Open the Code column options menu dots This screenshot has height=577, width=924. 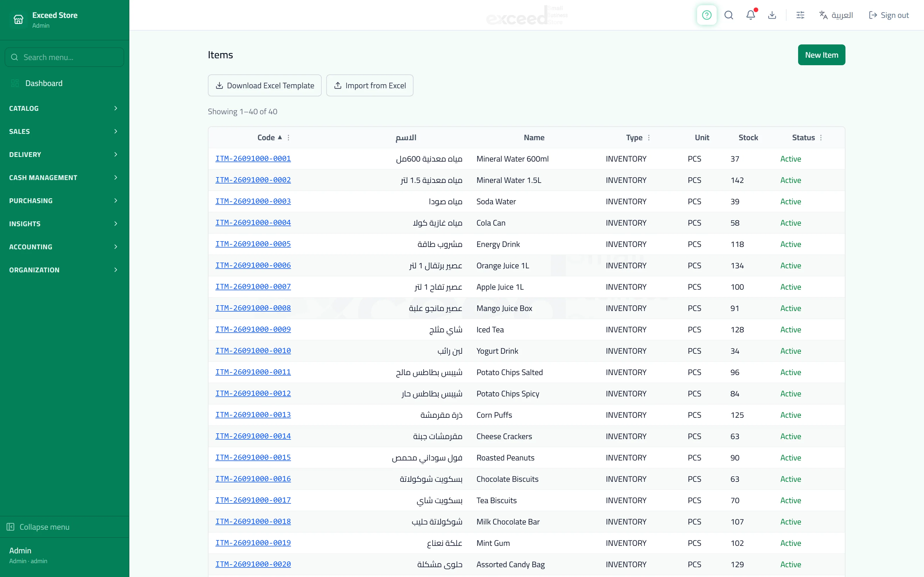[x=289, y=138]
